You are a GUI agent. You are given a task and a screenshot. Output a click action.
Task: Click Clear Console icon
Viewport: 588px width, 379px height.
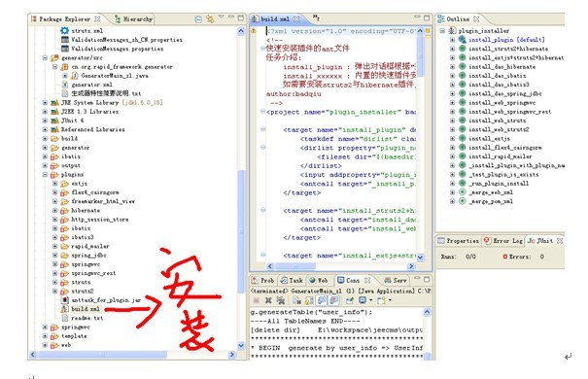point(297,300)
